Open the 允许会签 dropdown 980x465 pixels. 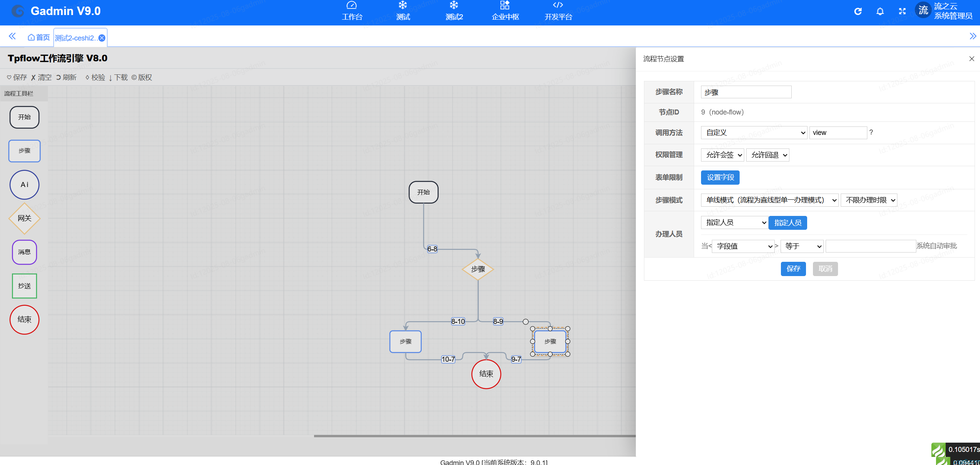[x=722, y=155]
